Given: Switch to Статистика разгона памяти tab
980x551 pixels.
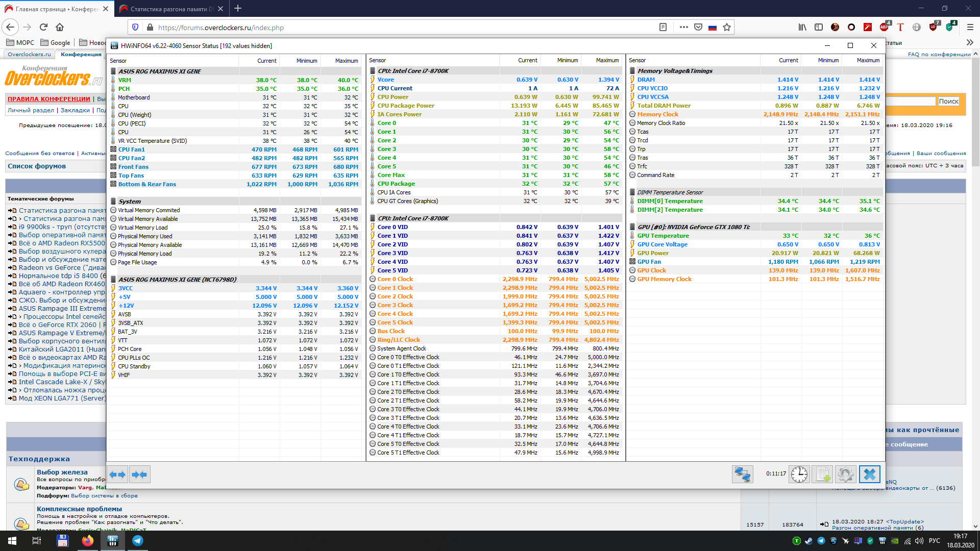Looking at the screenshot, I should (168, 9).
